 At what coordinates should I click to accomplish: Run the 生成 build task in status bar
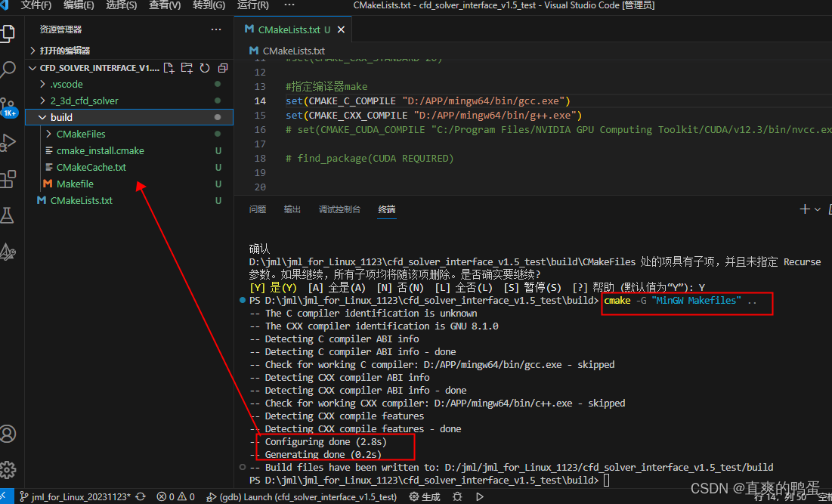click(x=425, y=496)
